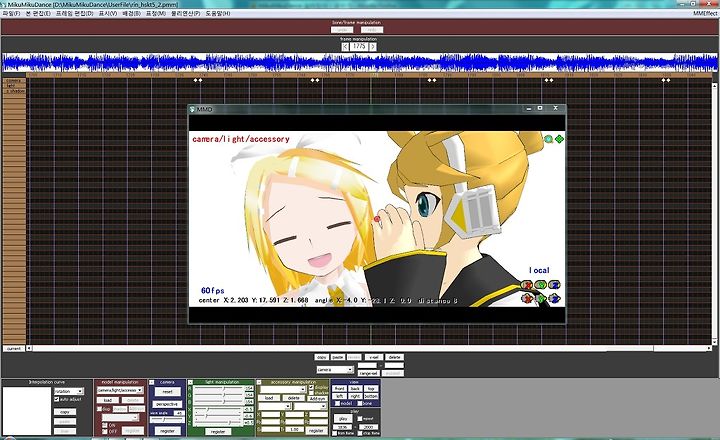720x440 pixels.
Task: Click delete button in frame edit row
Action: pos(394,357)
